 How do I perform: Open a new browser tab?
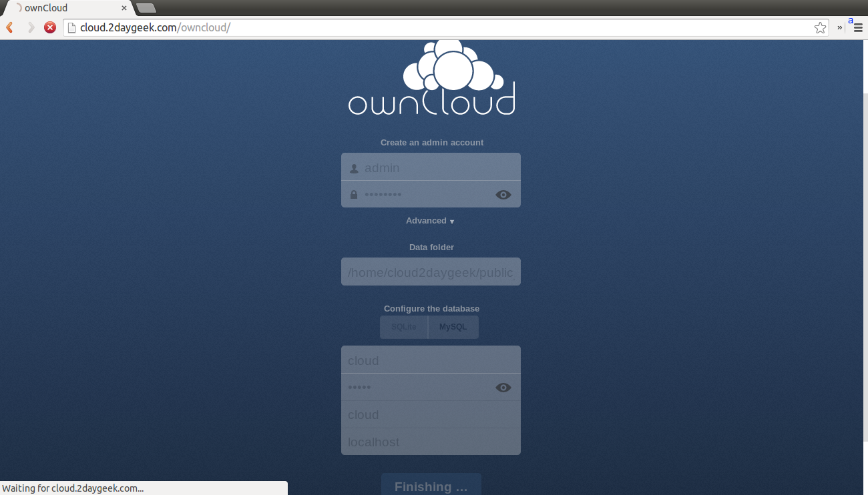tap(146, 8)
